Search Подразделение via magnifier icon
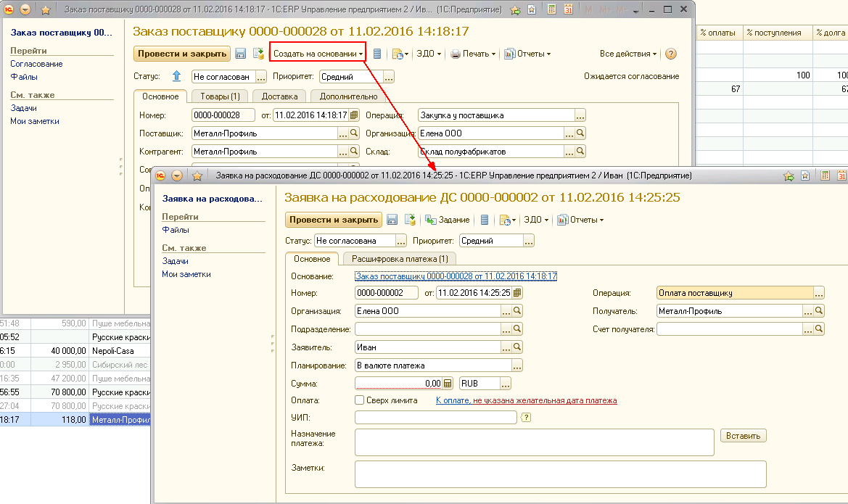This screenshot has height=504, width=848. [x=517, y=329]
